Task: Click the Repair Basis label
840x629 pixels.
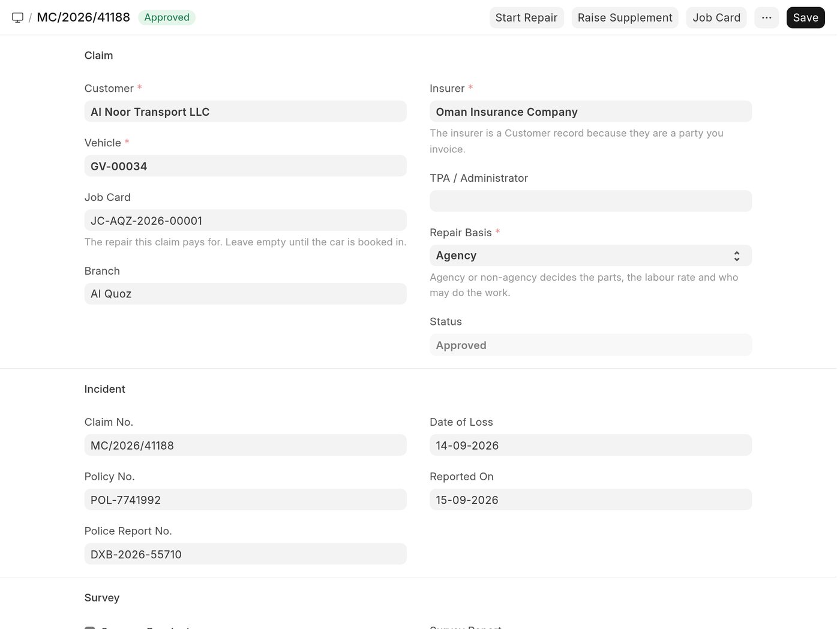Action: click(x=461, y=233)
